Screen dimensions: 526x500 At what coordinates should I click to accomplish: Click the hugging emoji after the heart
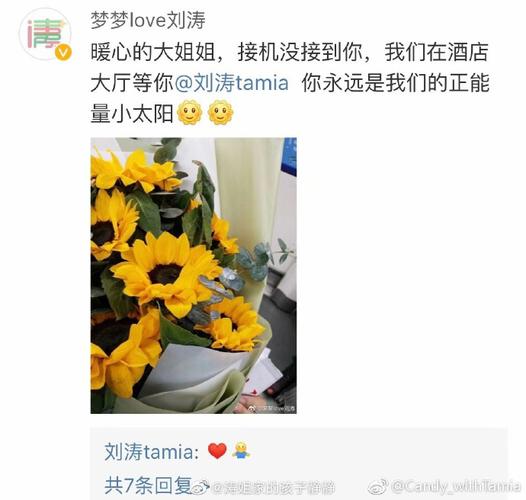click(241, 451)
